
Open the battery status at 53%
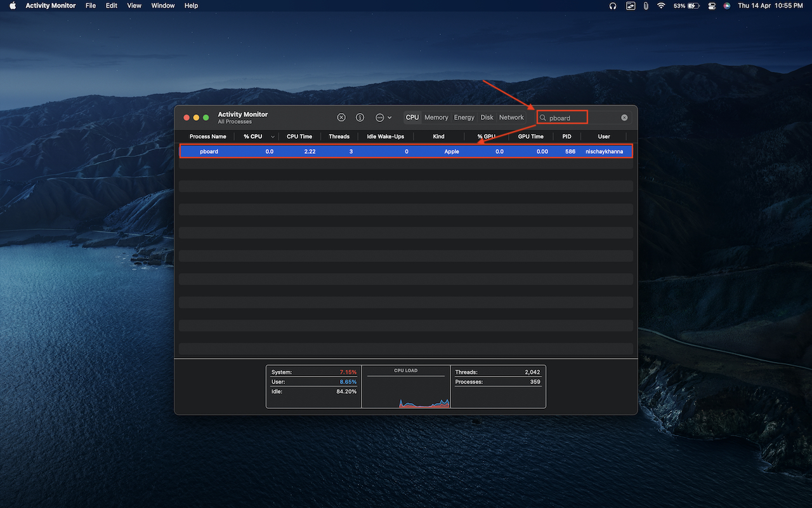pos(686,6)
